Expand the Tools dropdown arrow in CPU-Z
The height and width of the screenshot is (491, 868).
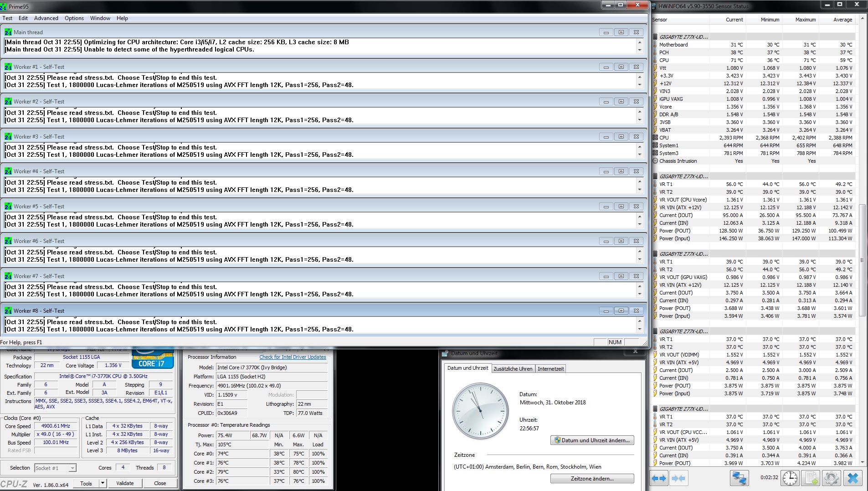tap(103, 483)
